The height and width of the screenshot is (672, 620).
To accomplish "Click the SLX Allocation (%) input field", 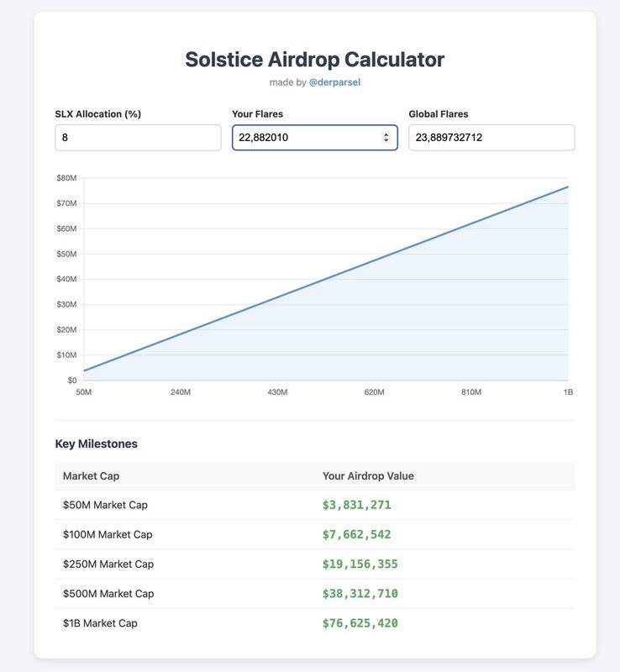I will coord(138,138).
